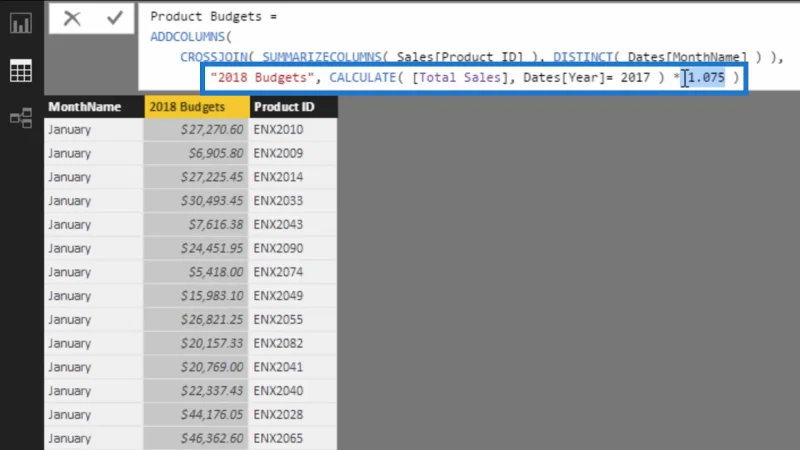Select the $15,983.10 budget cell
This screenshot has width=800, height=450.
click(196, 295)
